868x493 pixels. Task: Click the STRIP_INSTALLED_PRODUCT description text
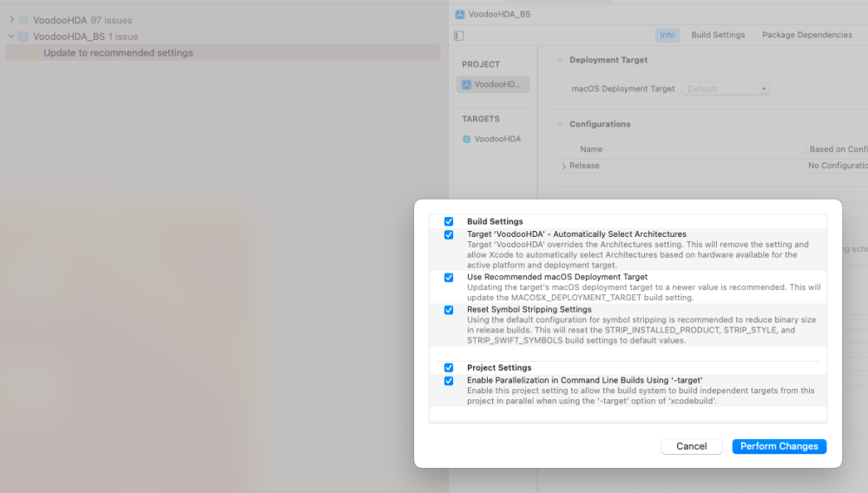[641, 331]
